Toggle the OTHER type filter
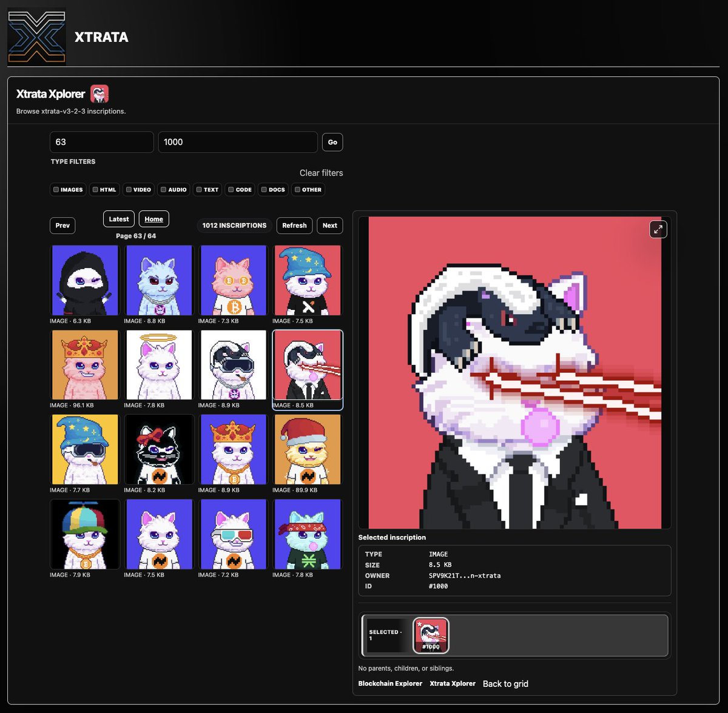728x713 pixels. pyautogui.click(x=308, y=190)
